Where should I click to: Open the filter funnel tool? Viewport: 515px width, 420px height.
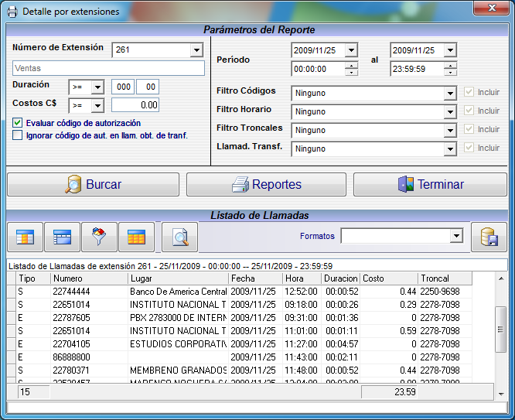99,237
